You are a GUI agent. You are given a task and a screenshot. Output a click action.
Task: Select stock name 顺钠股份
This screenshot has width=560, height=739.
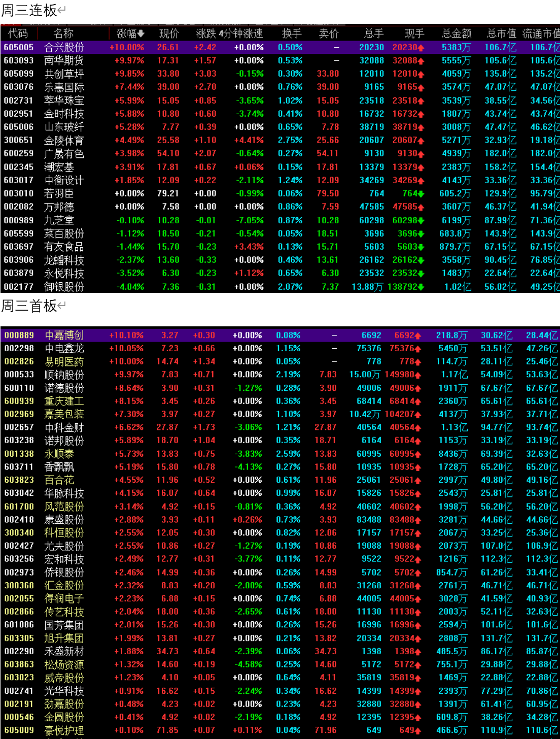pos(64,375)
